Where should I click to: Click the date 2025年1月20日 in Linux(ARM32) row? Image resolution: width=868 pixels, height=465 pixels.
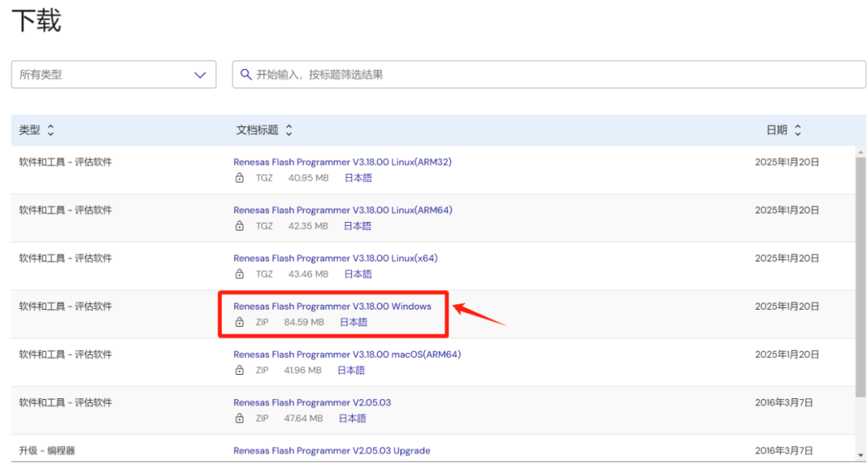[787, 163]
